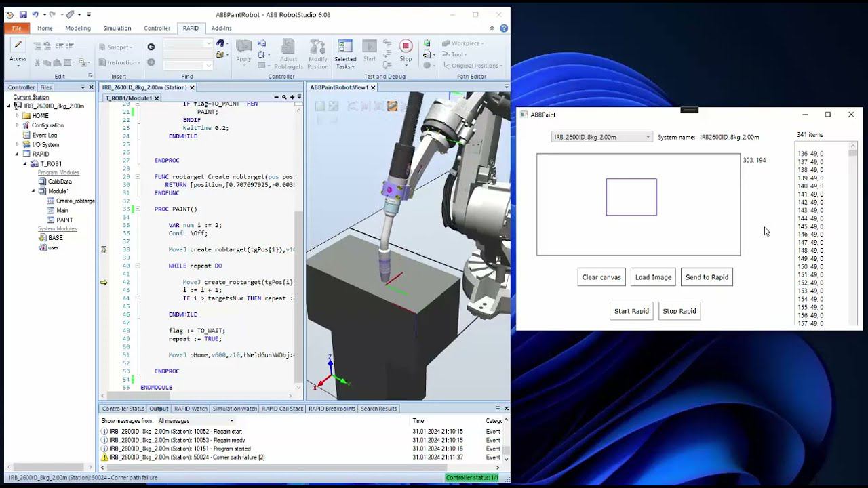The height and width of the screenshot is (488, 868).
Task: Click the Save icon in quick access toolbar
Action: (x=23, y=14)
